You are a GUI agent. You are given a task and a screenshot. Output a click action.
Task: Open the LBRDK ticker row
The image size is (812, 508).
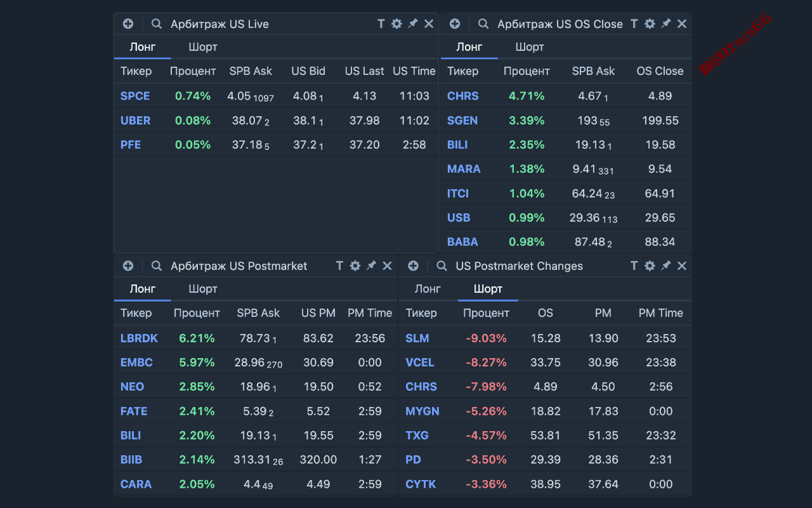pos(256,338)
